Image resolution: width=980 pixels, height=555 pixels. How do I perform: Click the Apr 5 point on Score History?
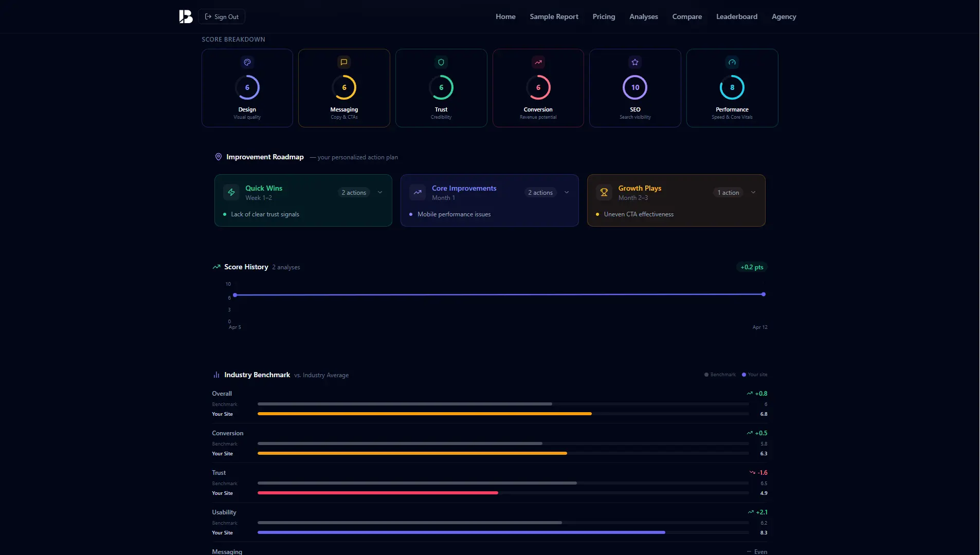(x=235, y=295)
